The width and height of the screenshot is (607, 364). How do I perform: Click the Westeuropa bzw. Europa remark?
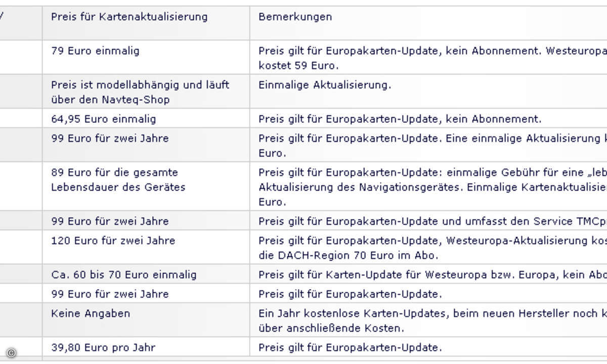428,274
